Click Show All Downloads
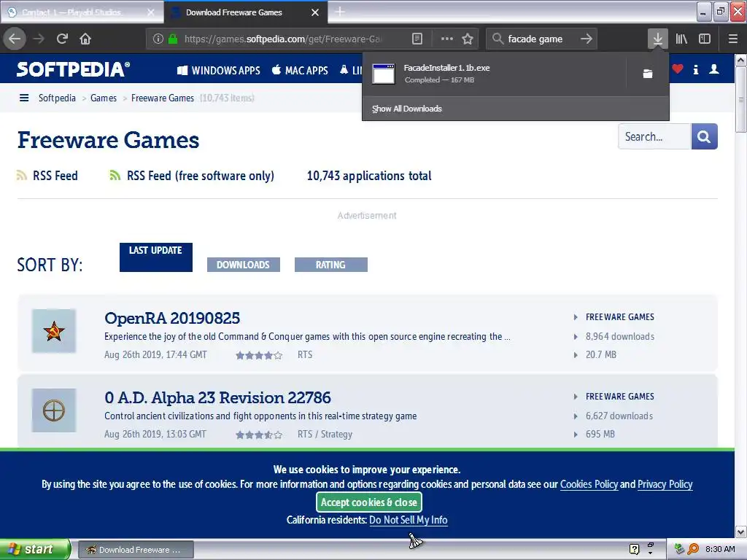 click(x=407, y=109)
